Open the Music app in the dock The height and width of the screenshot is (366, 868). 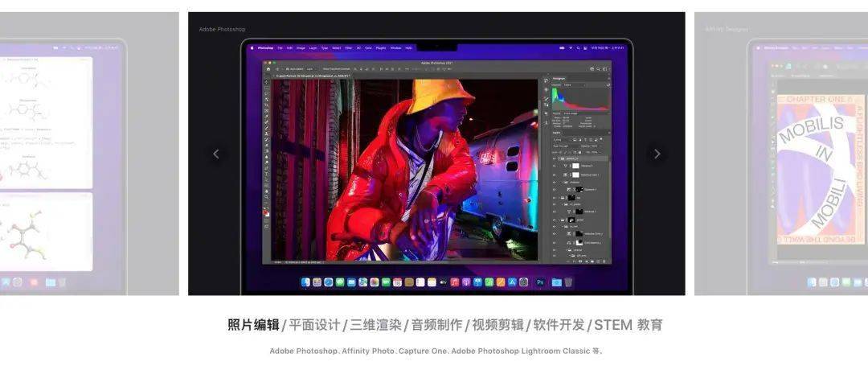(455, 282)
